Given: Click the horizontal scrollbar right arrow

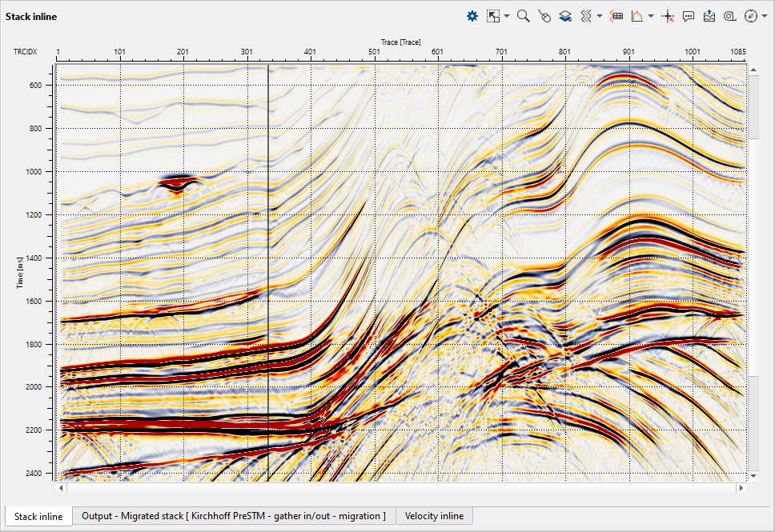Looking at the screenshot, I should coord(741,486).
